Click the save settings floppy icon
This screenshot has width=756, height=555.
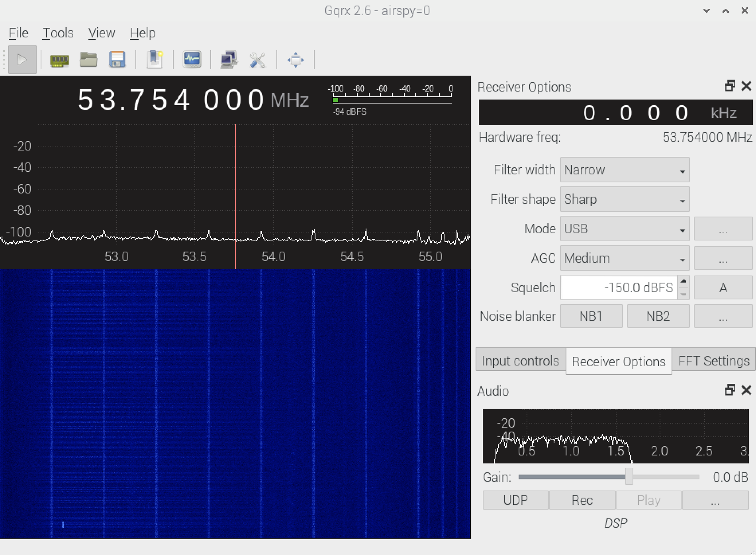(x=117, y=60)
